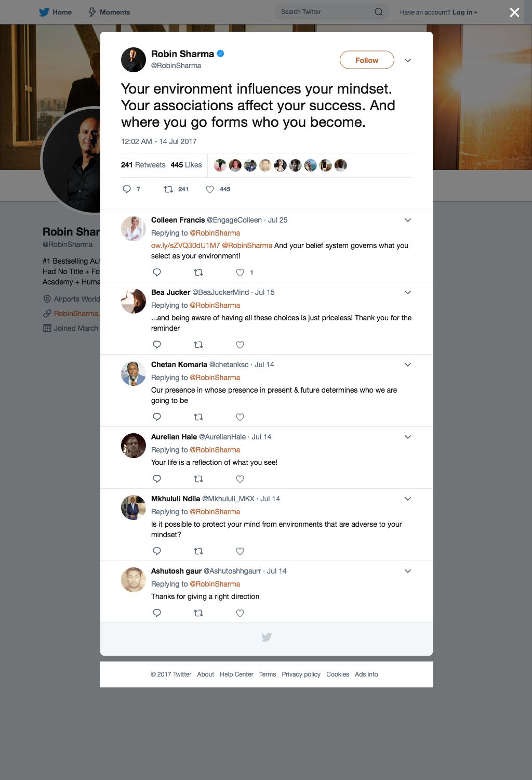The height and width of the screenshot is (780, 532).
Task: Open the main tweet options chevron beside Follow
Action: pyautogui.click(x=408, y=60)
